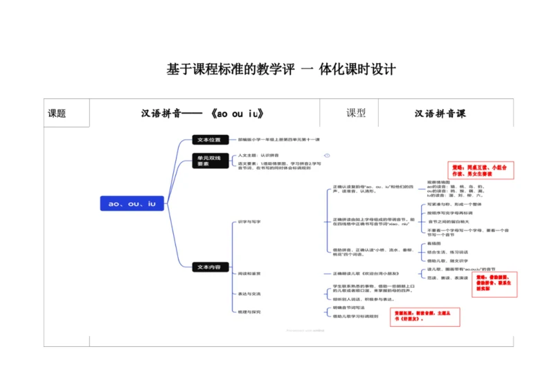Click the line about circling ao.ou.iu syllables
Image resolution: width=554 pixels, height=392 pixels.
(461, 269)
